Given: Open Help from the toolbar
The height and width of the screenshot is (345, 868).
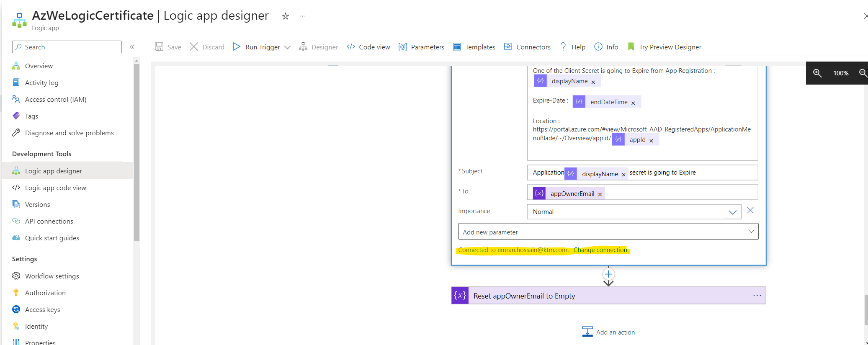Looking at the screenshot, I should tap(572, 47).
